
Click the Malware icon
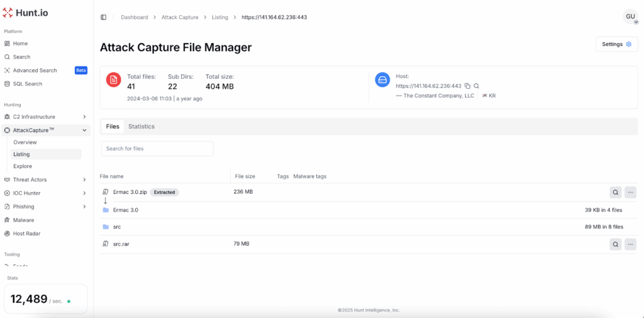(7, 220)
